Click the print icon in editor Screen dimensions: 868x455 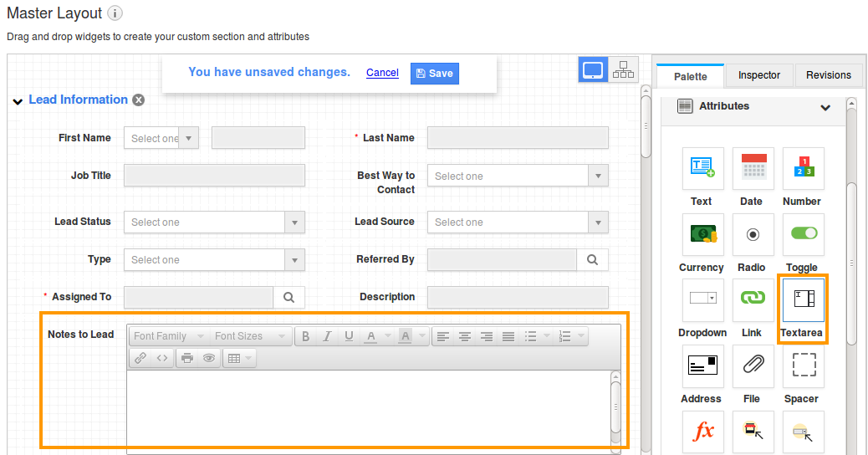click(187, 358)
